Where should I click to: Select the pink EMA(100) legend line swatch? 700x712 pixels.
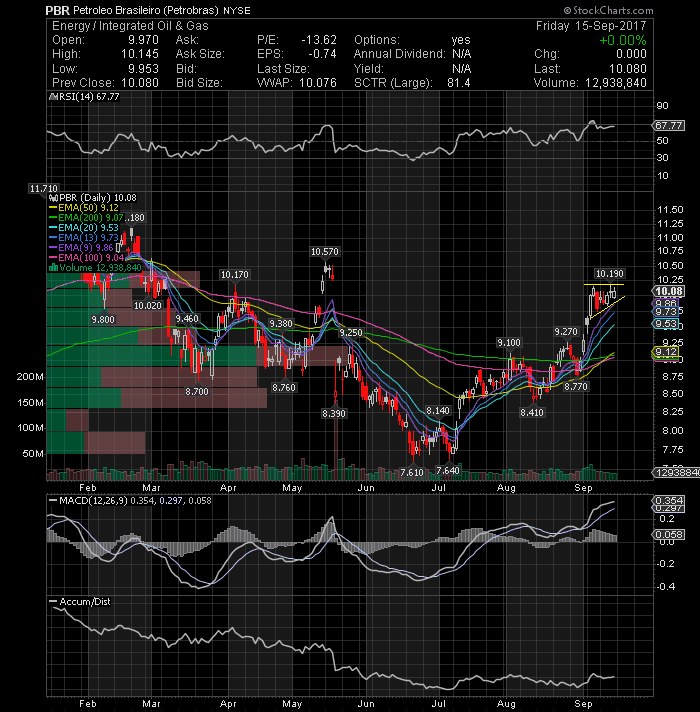pos(53,257)
